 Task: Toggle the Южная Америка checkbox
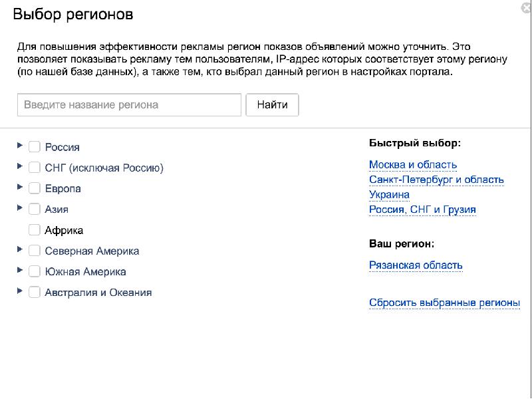pyautogui.click(x=35, y=271)
